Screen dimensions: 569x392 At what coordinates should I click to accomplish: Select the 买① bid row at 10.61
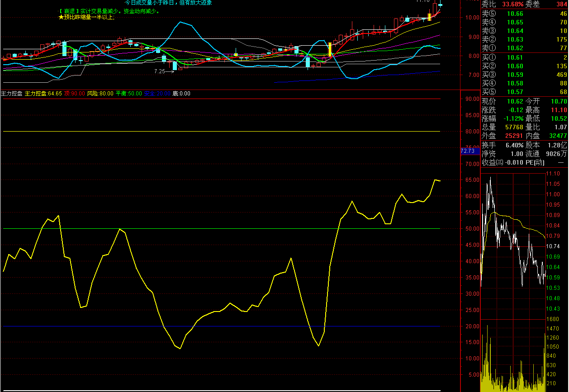tap(524, 57)
